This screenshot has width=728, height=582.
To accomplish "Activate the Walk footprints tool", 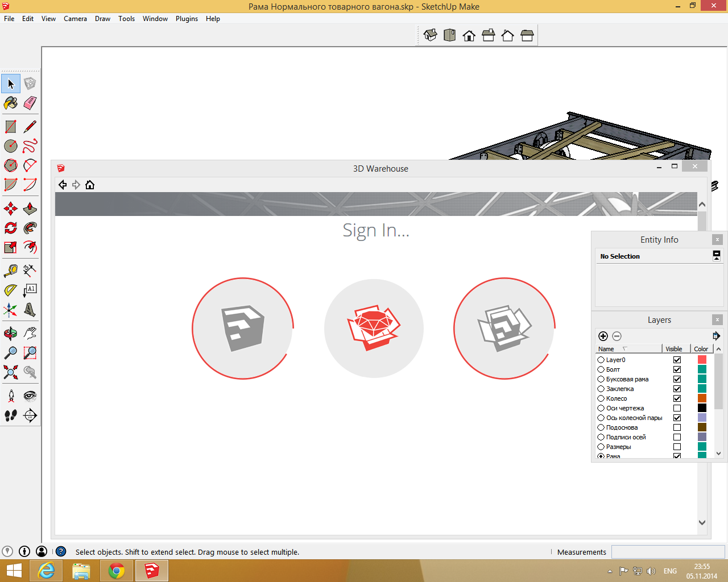I will point(11,415).
